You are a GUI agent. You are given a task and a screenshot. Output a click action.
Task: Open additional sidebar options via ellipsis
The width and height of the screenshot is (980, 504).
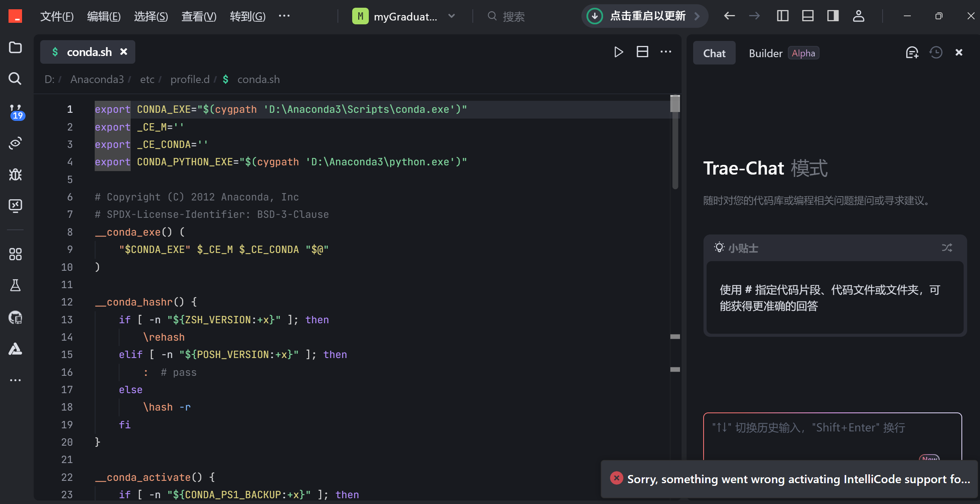15,380
